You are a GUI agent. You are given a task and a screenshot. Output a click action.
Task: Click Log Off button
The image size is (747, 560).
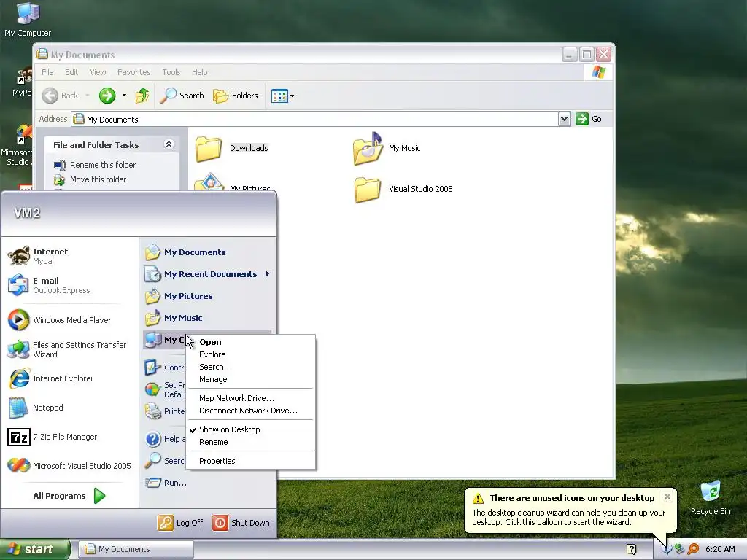pyautogui.click(x=180, y=523)
